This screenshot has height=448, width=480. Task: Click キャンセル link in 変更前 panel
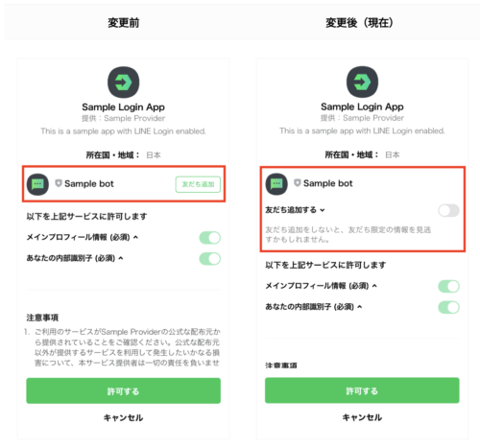pos(123,417)
